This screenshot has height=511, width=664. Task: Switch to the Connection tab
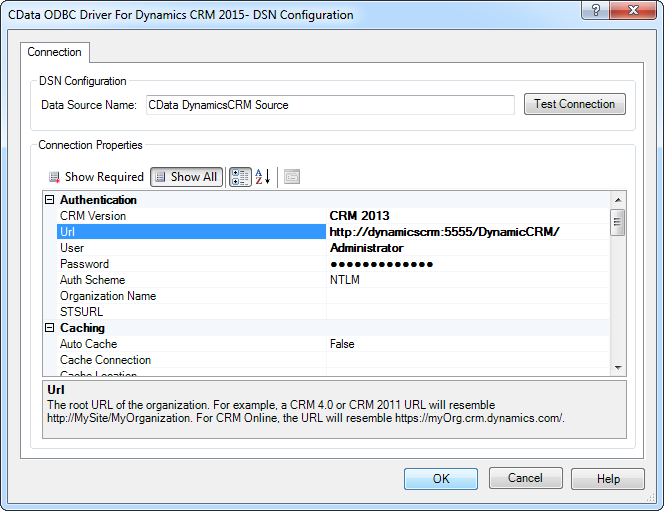[55, 52]
